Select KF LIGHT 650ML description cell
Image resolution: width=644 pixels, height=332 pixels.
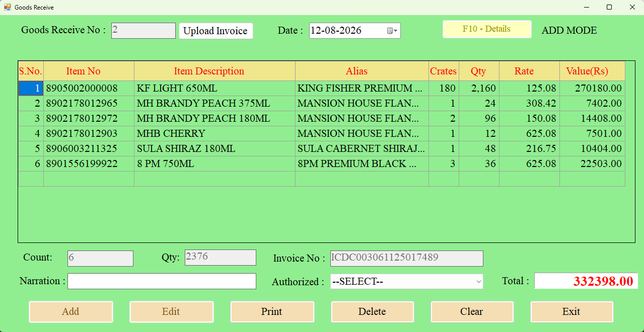pyautogui.click(x=214, y=89)
